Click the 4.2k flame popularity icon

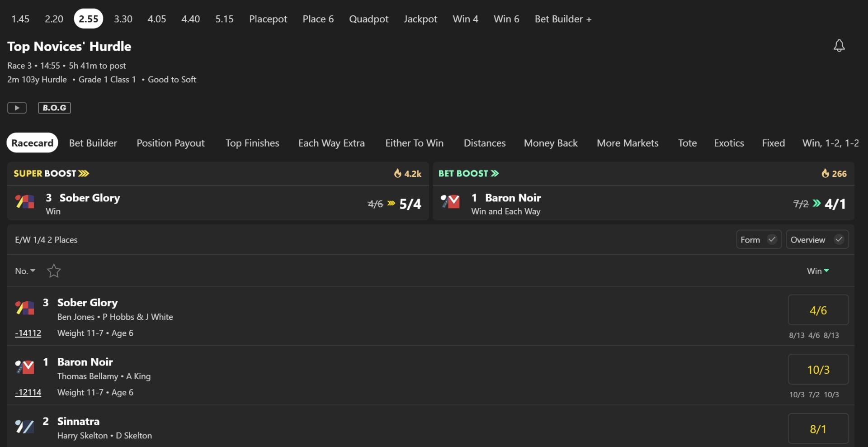[397, 173]
